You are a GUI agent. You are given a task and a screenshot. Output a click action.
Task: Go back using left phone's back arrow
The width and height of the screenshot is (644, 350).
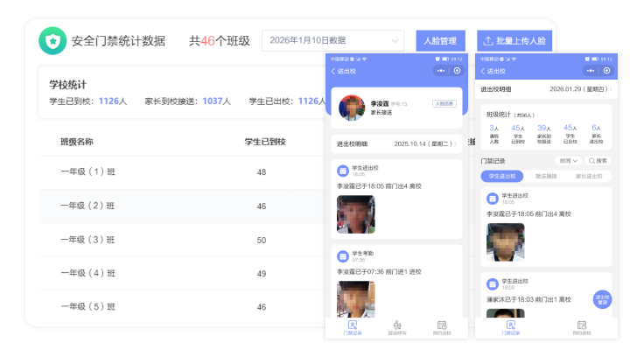tap(333, 71)
